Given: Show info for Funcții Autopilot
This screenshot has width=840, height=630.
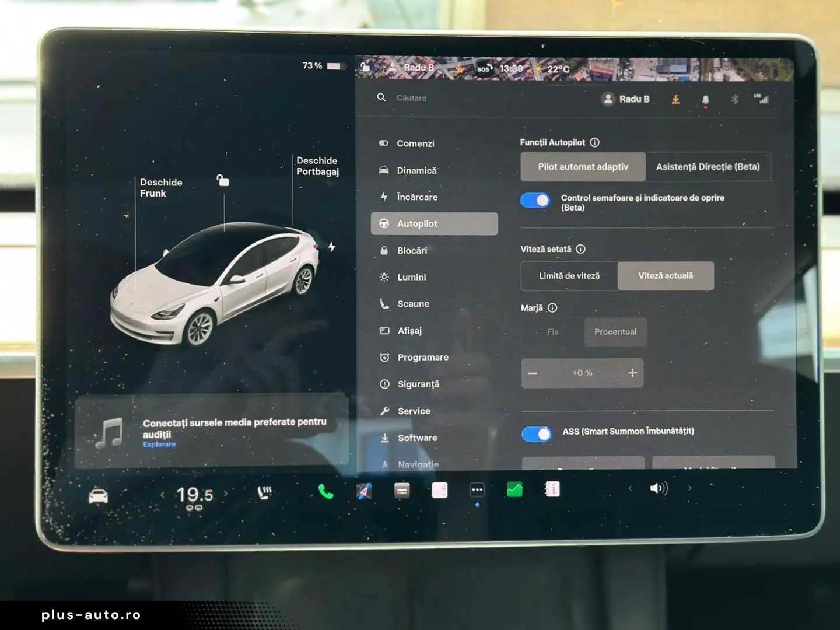Looking at the screenshot, I should pos(594,142).
